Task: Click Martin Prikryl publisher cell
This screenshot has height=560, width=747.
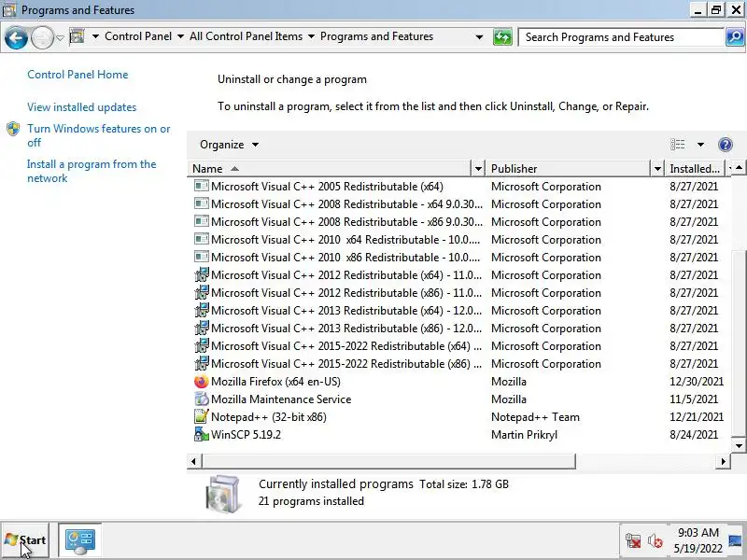Action: click(x=524, y=435)
